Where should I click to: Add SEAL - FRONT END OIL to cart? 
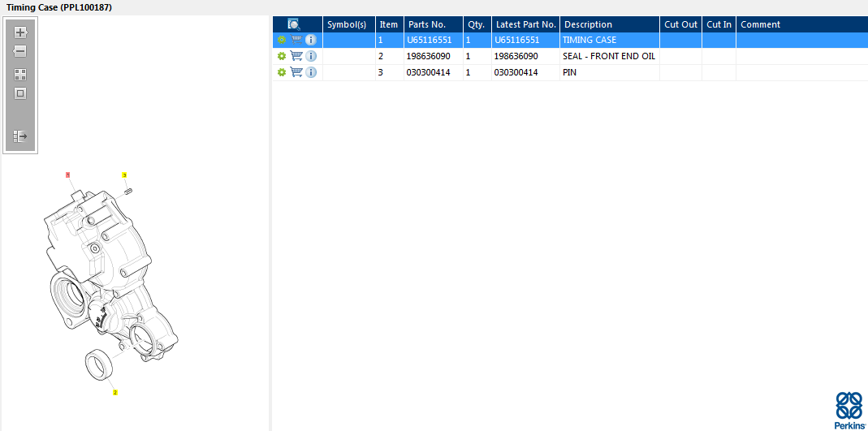[296, 56]
